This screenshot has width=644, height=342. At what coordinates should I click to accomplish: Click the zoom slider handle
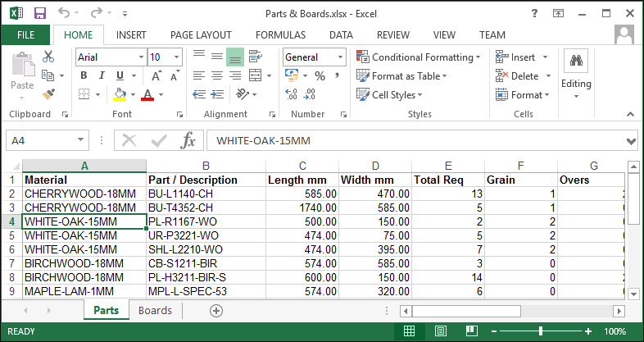click(541, 331)
